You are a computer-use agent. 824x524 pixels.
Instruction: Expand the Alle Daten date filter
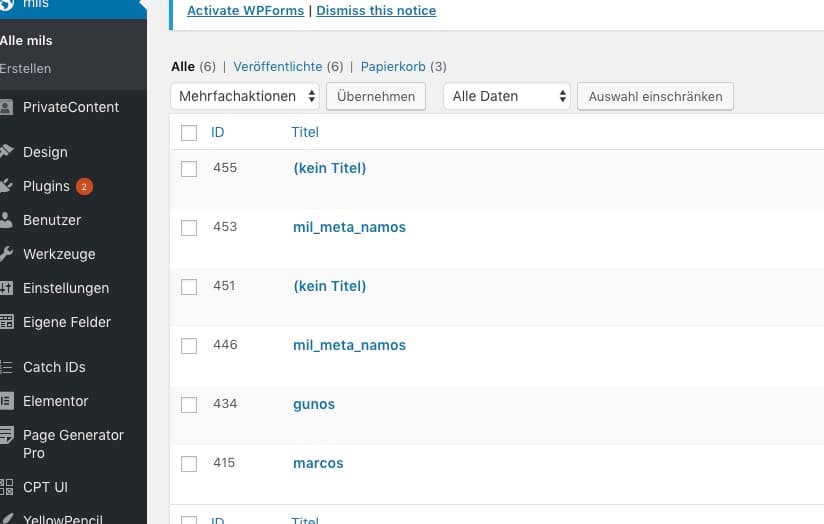coord(507,96)
